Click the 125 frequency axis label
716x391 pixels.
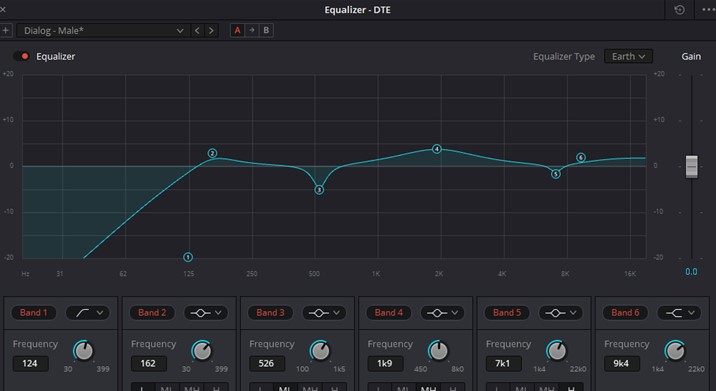click(188, 274)
